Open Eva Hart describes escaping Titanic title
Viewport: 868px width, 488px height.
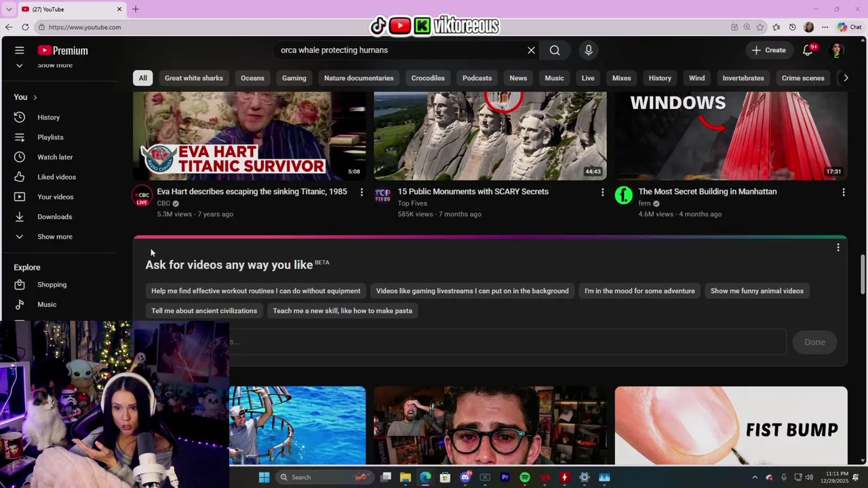pos(252,192)
